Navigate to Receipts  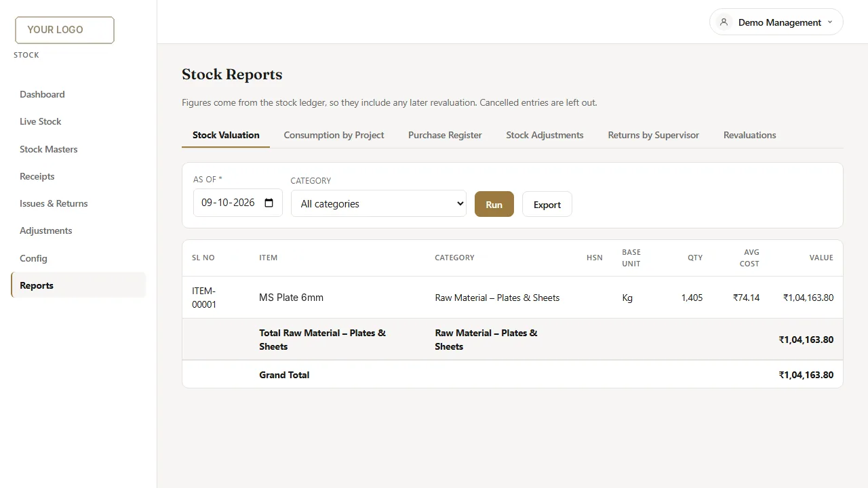(x=79, y=176)
